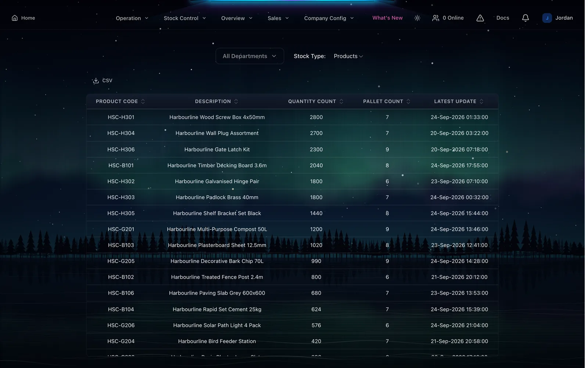Click quantity 1440 for Shelf Bracket
This screenshot has height=368, width=588.
[x=316, y=213]
